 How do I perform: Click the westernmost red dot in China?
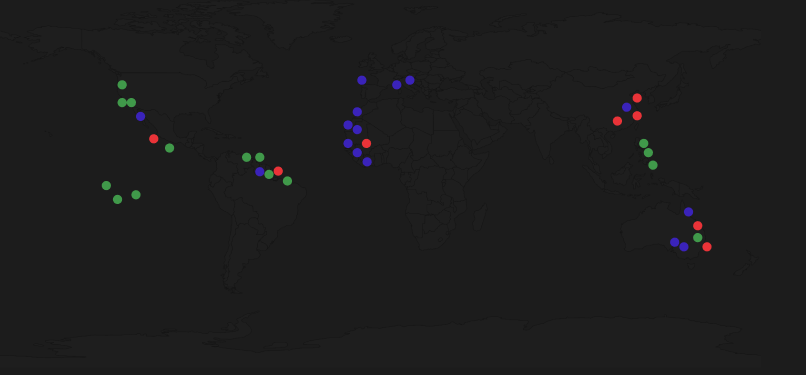click(617, 121)
